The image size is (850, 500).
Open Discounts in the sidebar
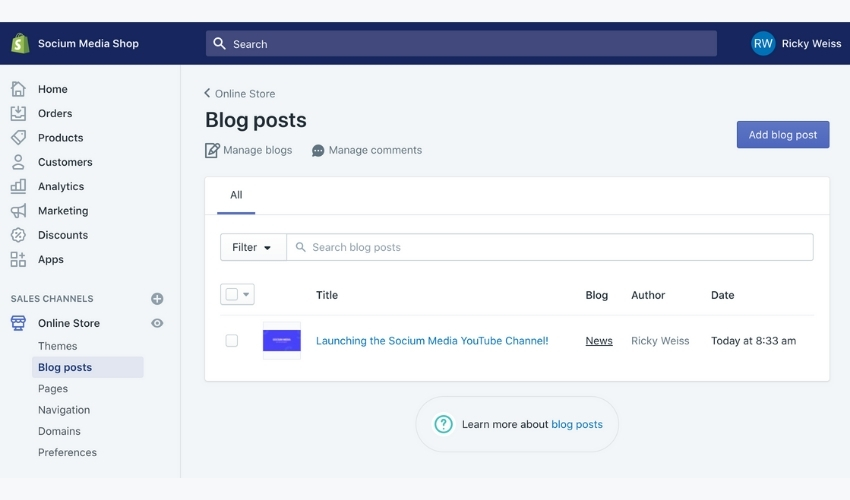coord(63,235)
